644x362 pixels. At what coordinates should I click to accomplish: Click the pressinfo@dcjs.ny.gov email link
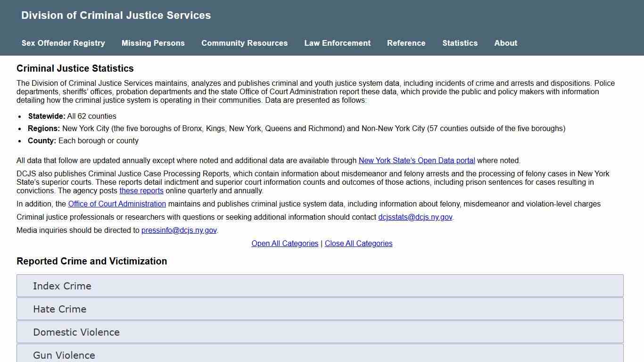tap(179, 230)
